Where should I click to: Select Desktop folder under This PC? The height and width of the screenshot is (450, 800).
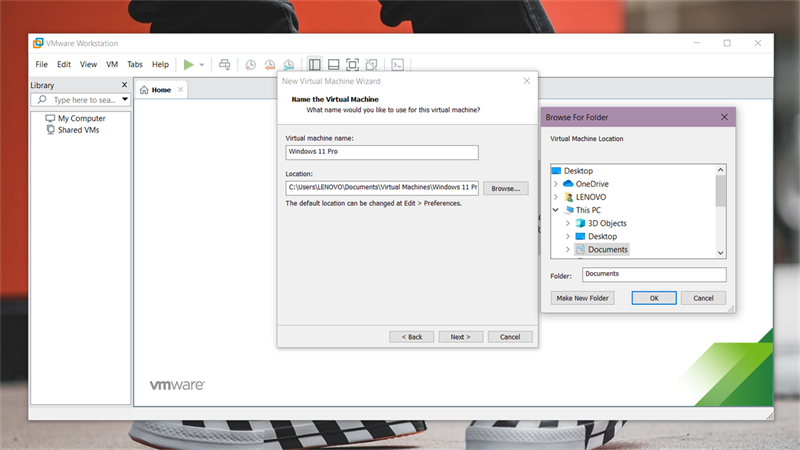click(x=602, y=237)
